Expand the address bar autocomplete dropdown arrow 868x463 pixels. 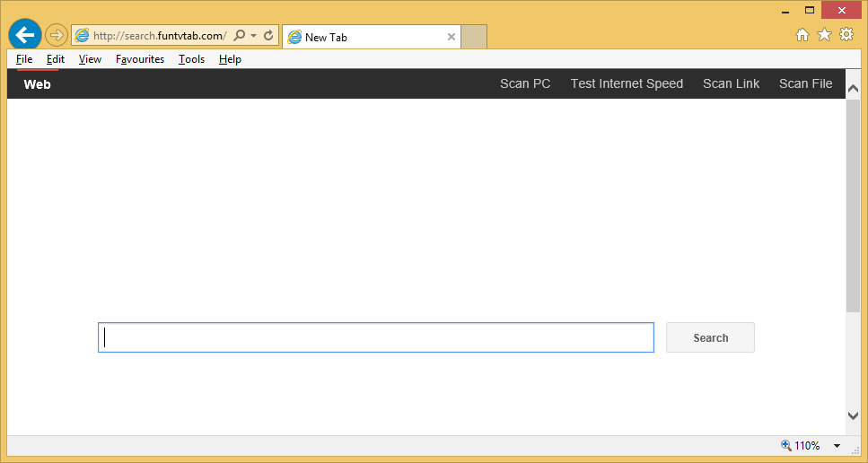[253, 36]
